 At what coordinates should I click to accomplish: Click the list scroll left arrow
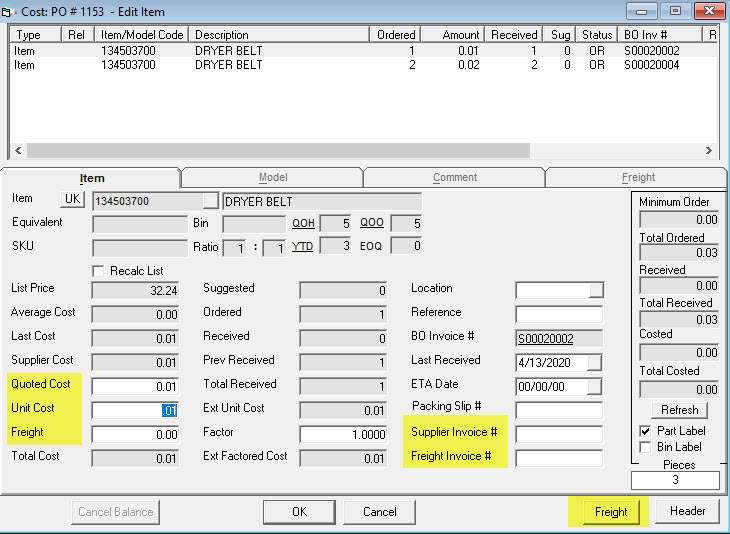tap(18, 150)
